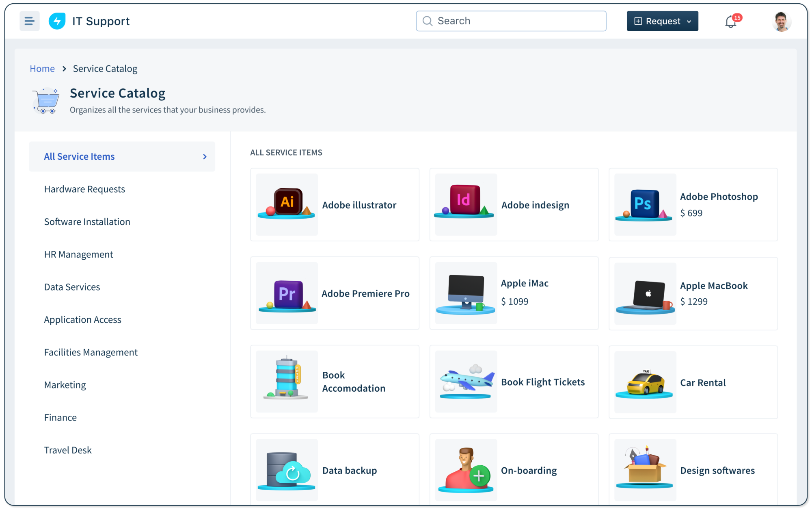Expand the All Service Items category
The image size is (812, 512).
(205, 156)
